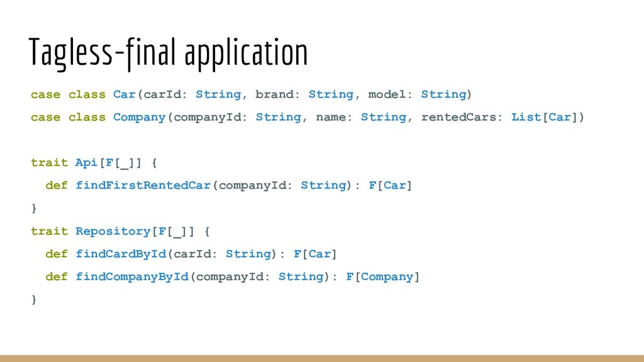Screen dimensions: 644x362
Task: Click the 'Api' trait name
Action: click(x=86, y=163)
